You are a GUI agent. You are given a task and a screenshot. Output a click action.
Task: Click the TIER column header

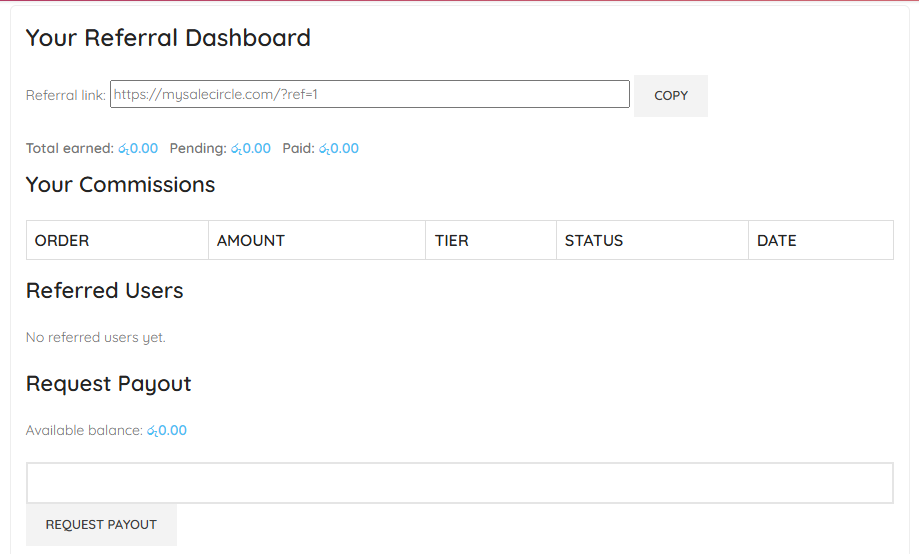tap(452, 241)
